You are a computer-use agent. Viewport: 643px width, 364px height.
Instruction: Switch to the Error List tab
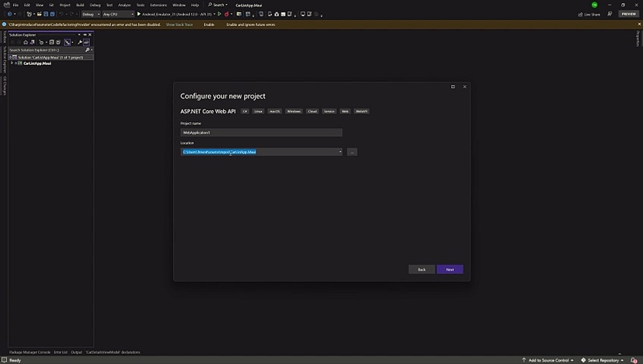point(61,352)
